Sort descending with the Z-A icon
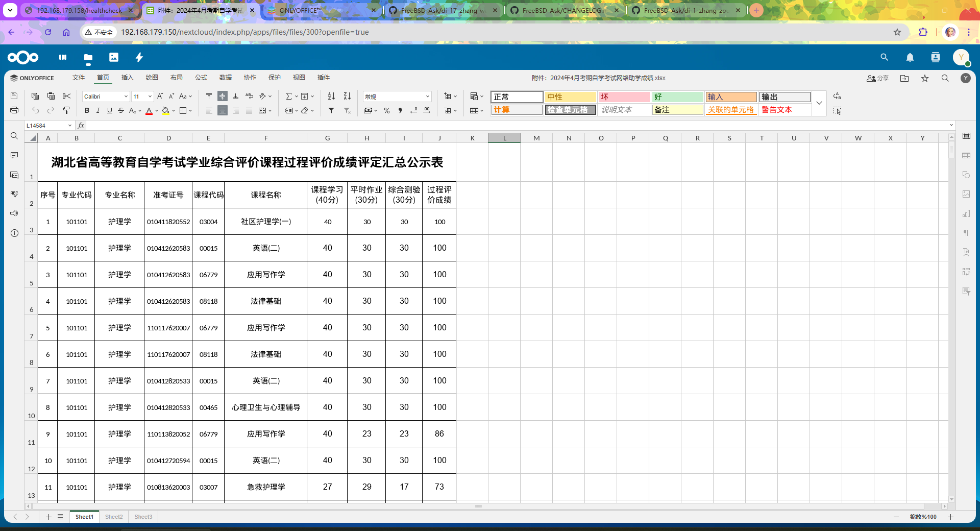Screen dimensions: 980x531 (x=347, y=96)
